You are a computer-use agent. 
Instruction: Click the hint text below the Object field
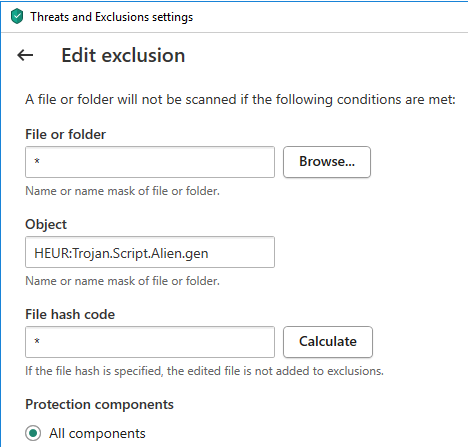coord(122,281)
